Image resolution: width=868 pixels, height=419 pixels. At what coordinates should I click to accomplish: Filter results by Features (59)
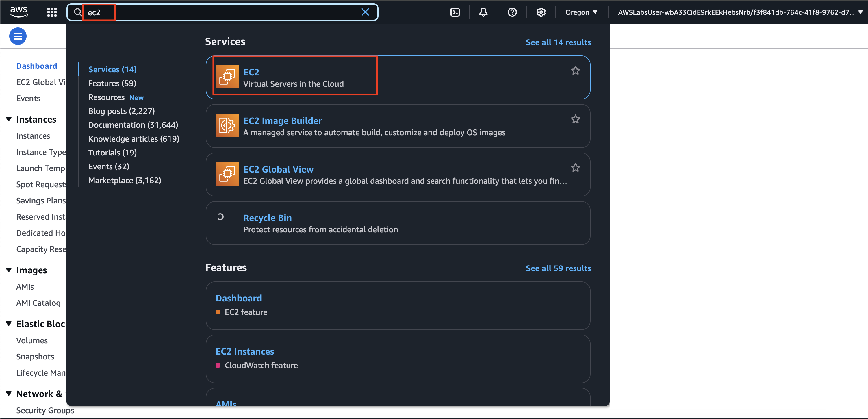pos(112,83)
